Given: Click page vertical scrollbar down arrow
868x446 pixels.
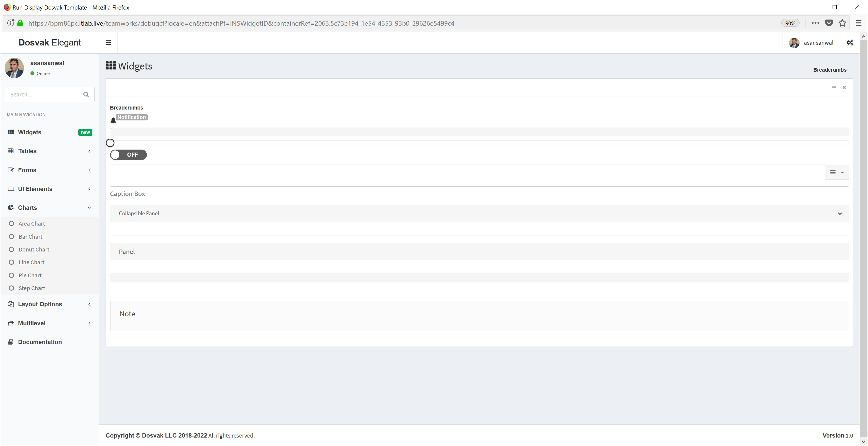Looking at the screenshot, I should (x=864, y=442).
